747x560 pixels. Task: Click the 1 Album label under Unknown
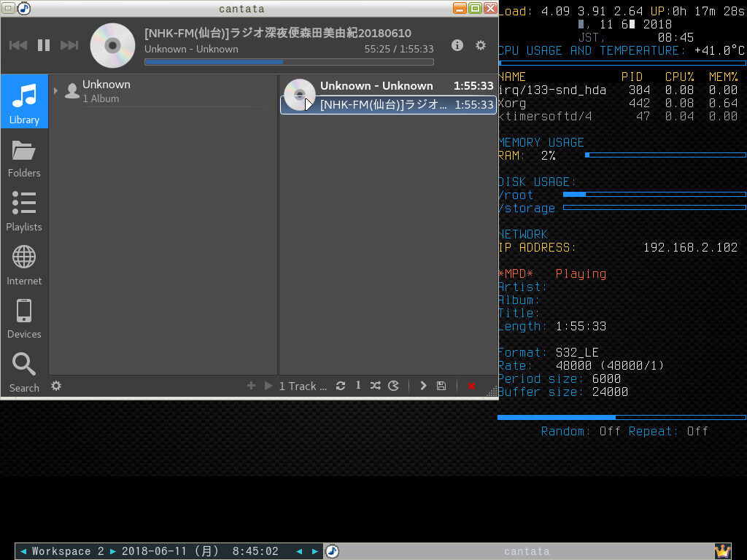(101, 98)
